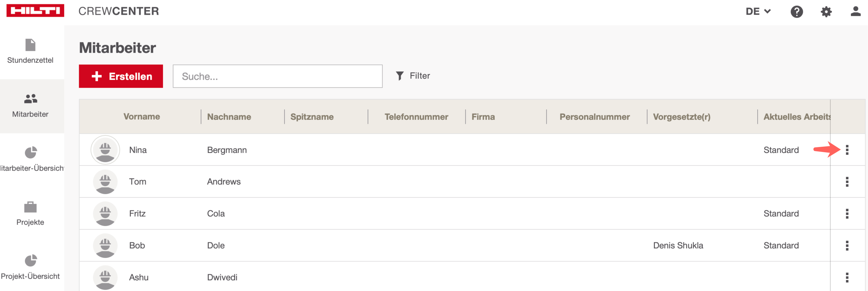Open Projekte in the sidebar
The height and width of the screenshot is (291, 868).
(x=30, y=213)
